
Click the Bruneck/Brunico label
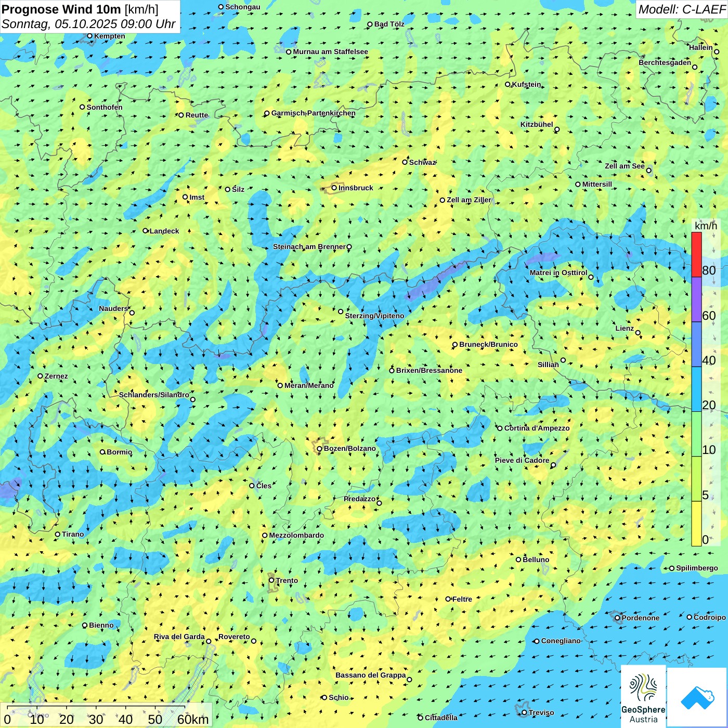click(x=488, y=344)
